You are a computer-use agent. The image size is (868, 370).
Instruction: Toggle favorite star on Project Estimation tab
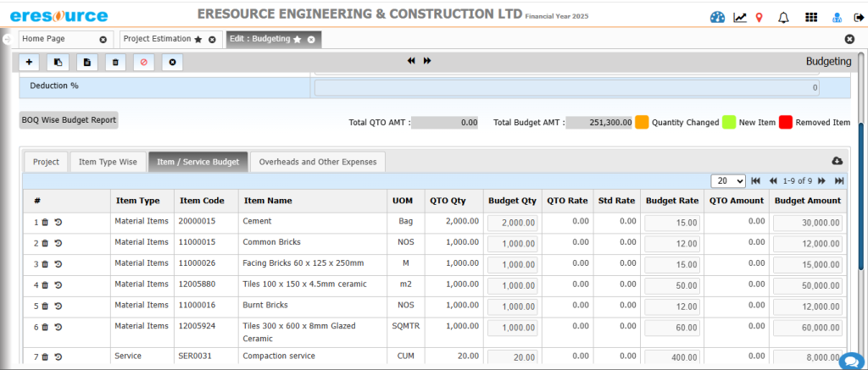click(198, 40)
